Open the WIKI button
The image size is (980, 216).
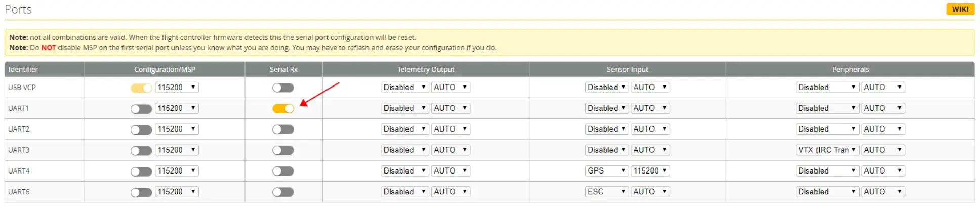[x=960, y=9]
